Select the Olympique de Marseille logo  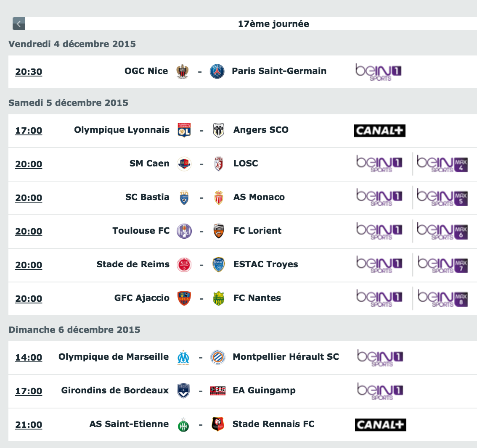tap(183, 357)
